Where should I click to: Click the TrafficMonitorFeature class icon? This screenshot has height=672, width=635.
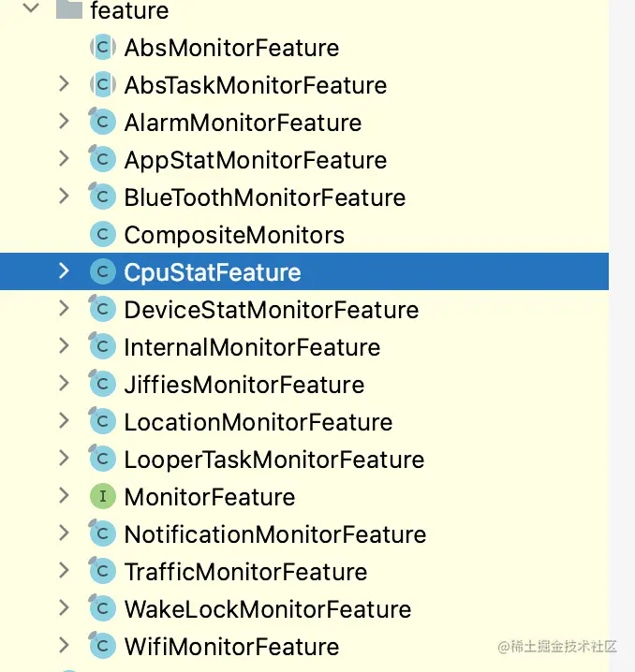coord(102,572)
